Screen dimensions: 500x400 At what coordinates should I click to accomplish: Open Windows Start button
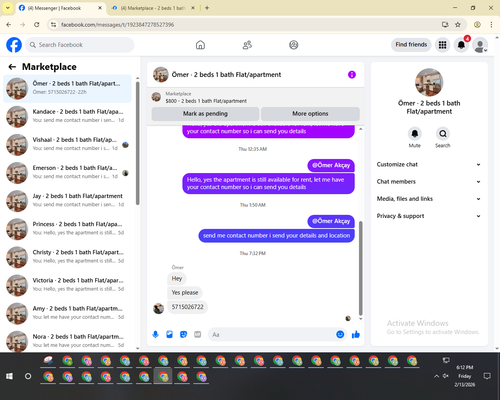pyautogui.click(x=9, y=376)
